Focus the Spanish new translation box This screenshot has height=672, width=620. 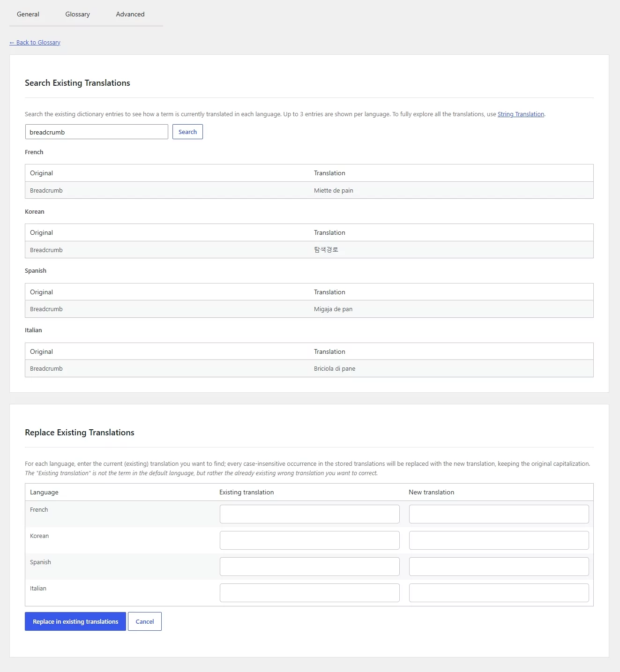click(x=499, y=567)
